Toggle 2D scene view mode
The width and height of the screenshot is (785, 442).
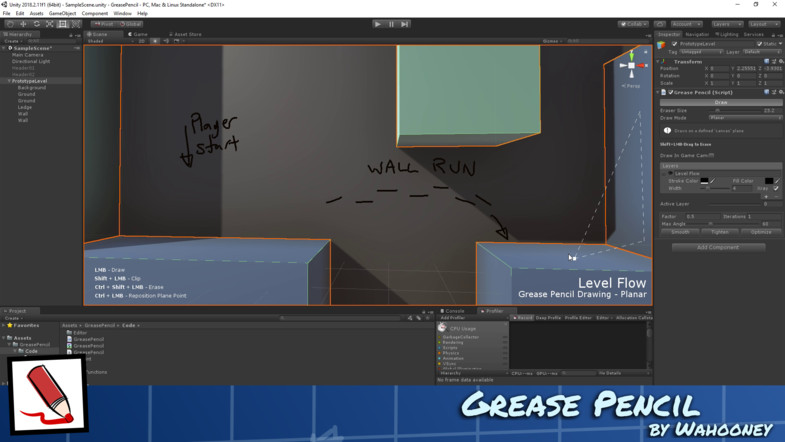click(142, 41)
